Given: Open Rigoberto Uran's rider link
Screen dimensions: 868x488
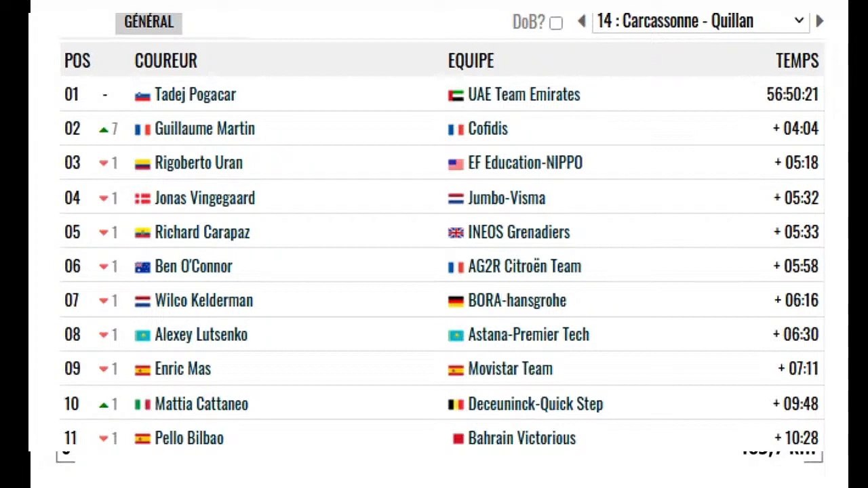Looking at the screenshot, I should [x=198, y=163].
